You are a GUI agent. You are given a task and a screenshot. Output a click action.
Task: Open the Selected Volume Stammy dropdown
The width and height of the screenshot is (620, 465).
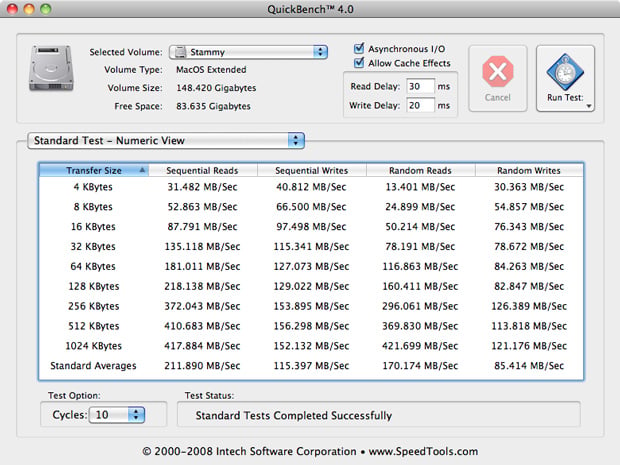coord(248,52)
